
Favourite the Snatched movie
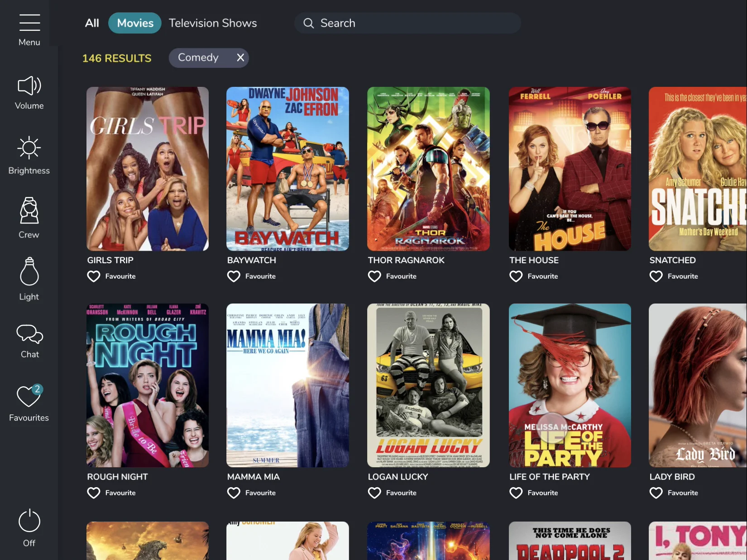coord(656,276)
